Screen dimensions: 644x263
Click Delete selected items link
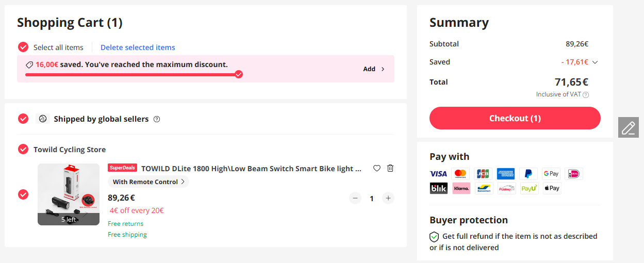[138, 47]
